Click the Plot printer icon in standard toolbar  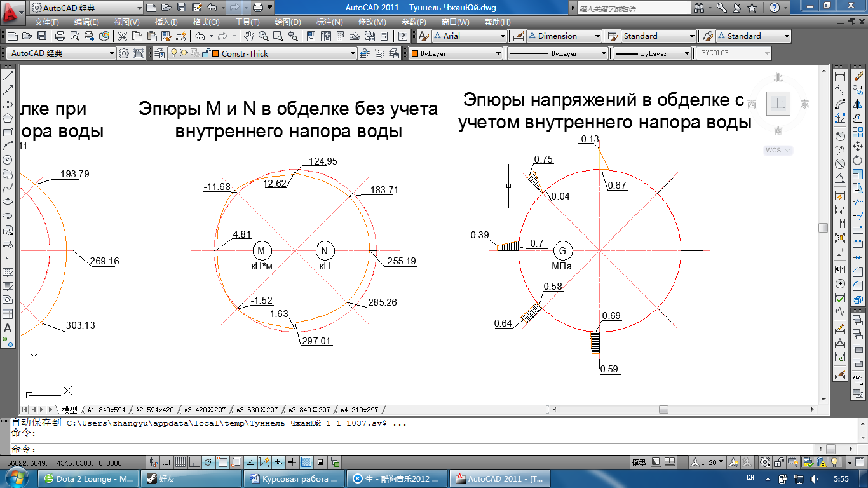pyautogui.click(x=60, y=36)
